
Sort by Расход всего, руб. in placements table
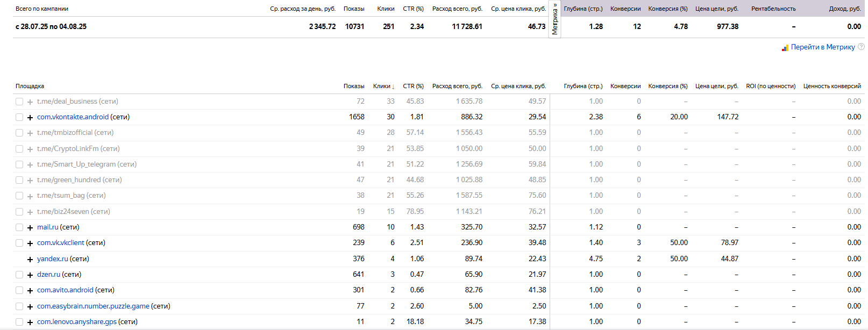457,86
